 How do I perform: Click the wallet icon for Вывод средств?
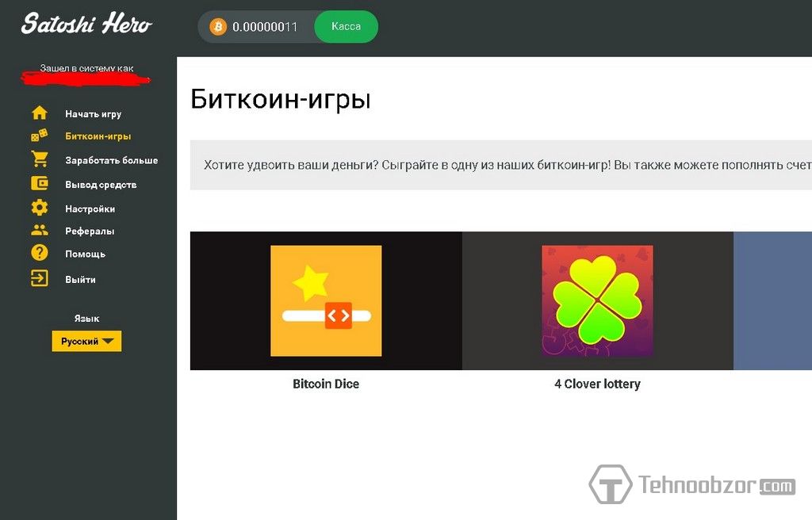[39, 184]
